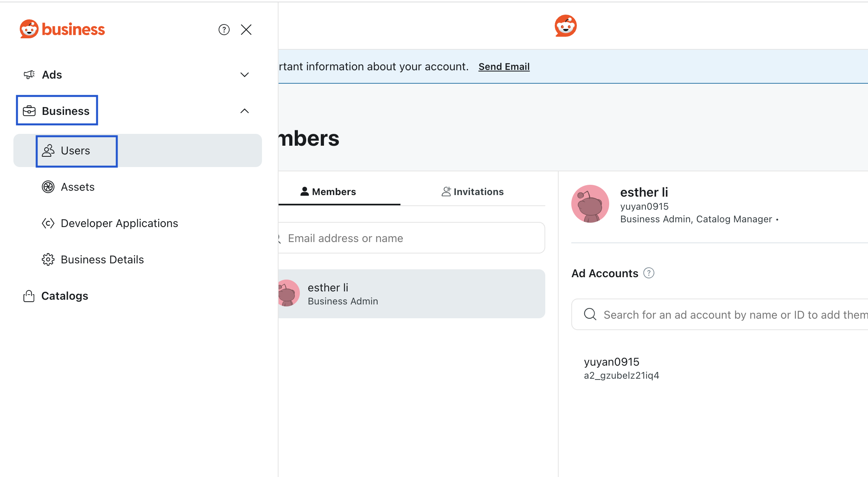Select esther li in the members list

tap(412, 294)
